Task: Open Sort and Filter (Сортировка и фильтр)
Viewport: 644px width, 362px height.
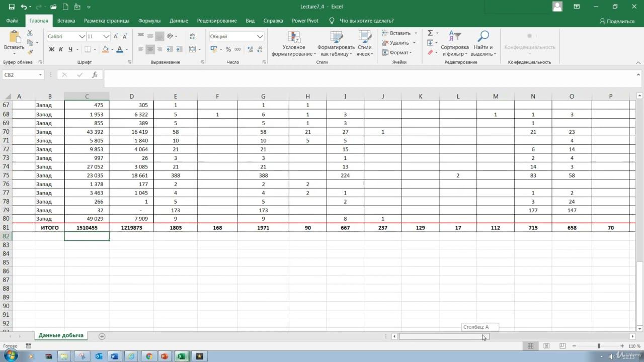Action: [x=454, y=44]
